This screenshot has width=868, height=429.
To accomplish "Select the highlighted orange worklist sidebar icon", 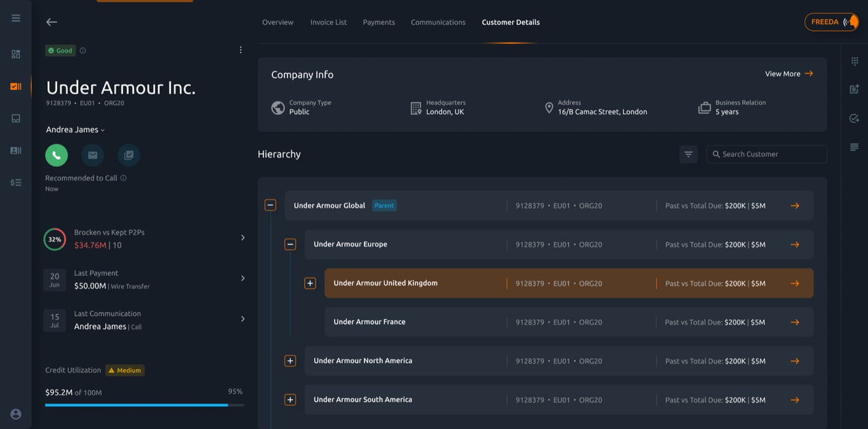I will pyautogui.click(x=16, y=86).
